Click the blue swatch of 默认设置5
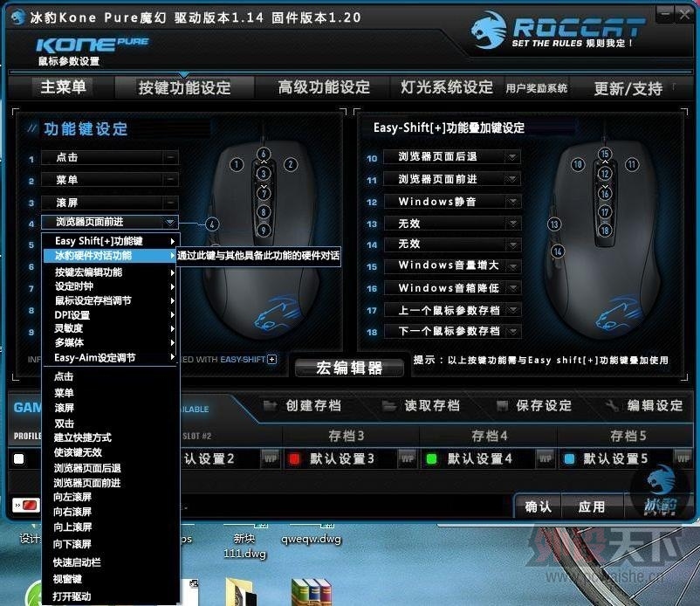Screen dimensions: 700x606 click(x=569, y=459)
